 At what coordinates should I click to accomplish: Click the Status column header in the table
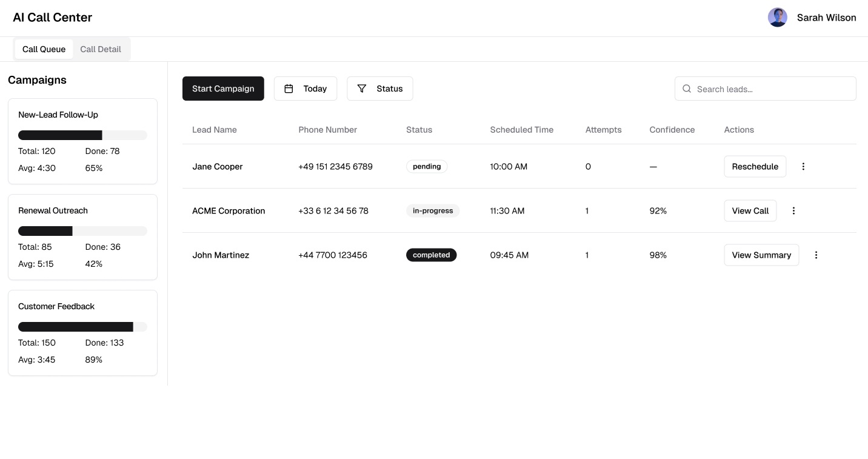419,130
